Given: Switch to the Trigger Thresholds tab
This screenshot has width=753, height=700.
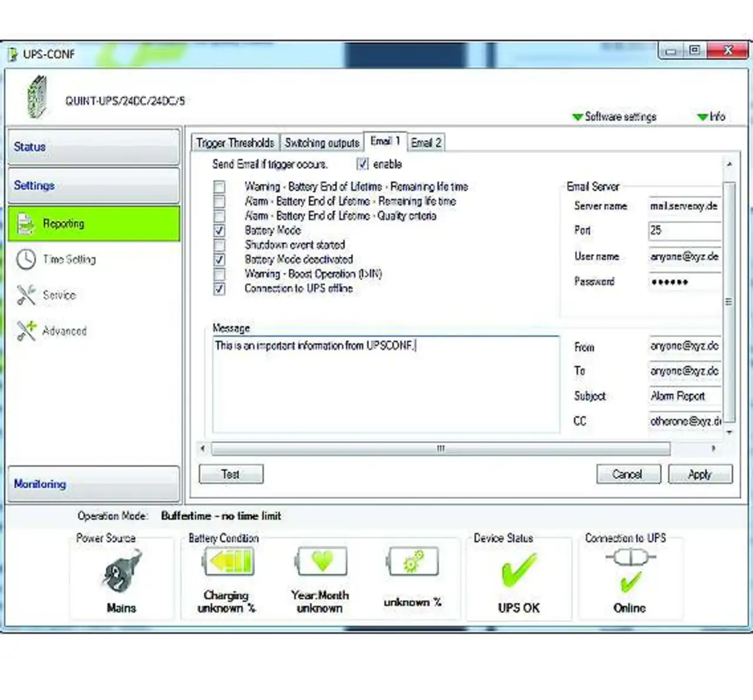Looking at the screenshot, I should (x=235, y=143).
